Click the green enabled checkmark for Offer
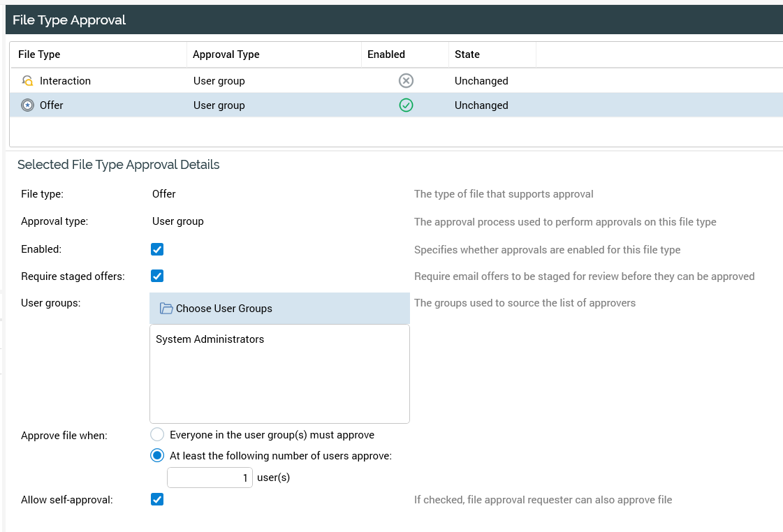 [406, 105]
